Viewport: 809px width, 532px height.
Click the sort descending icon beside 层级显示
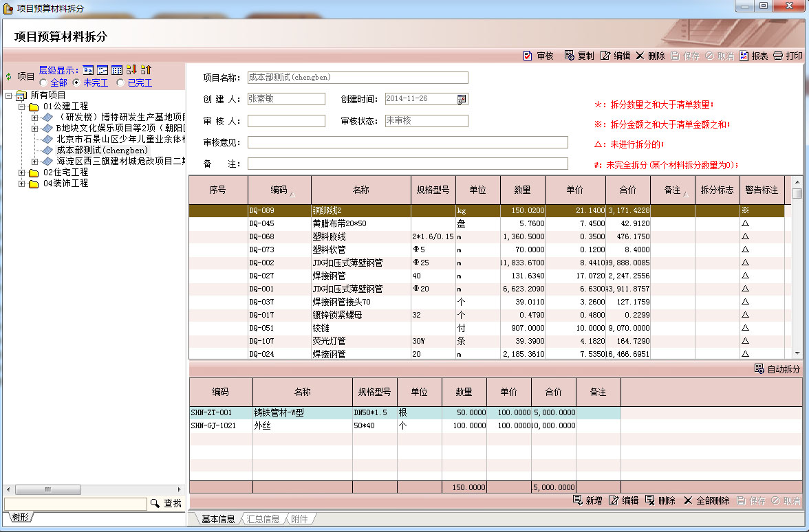(131, 70)
